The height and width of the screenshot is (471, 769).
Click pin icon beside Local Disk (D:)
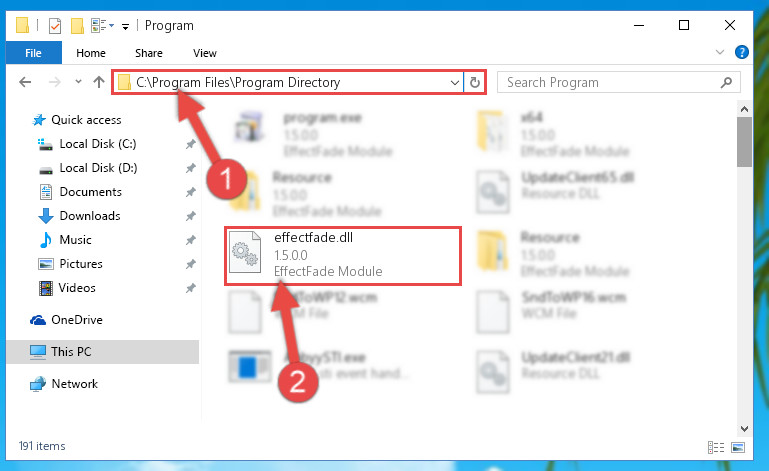coord(191,168)
